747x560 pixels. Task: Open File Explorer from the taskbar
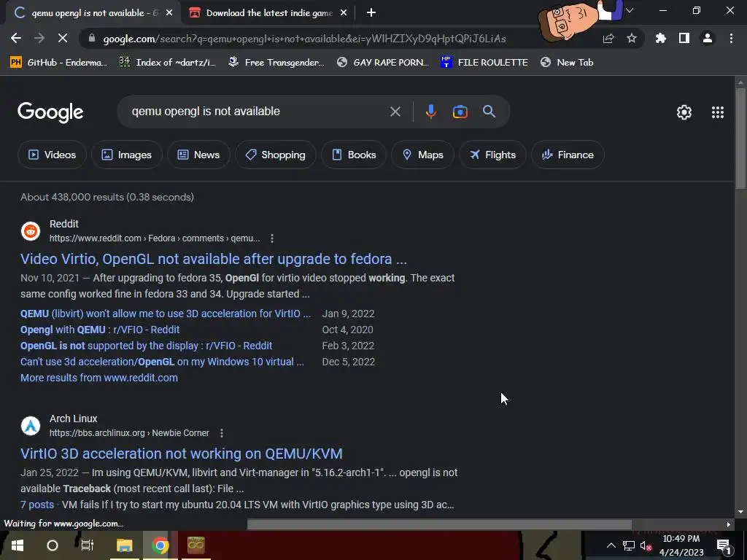(124, 545)
